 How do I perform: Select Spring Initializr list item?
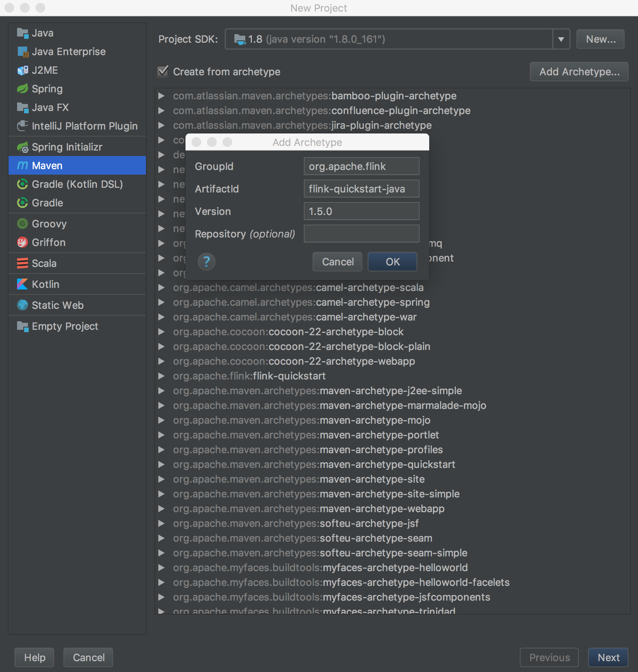coord(77,147)
